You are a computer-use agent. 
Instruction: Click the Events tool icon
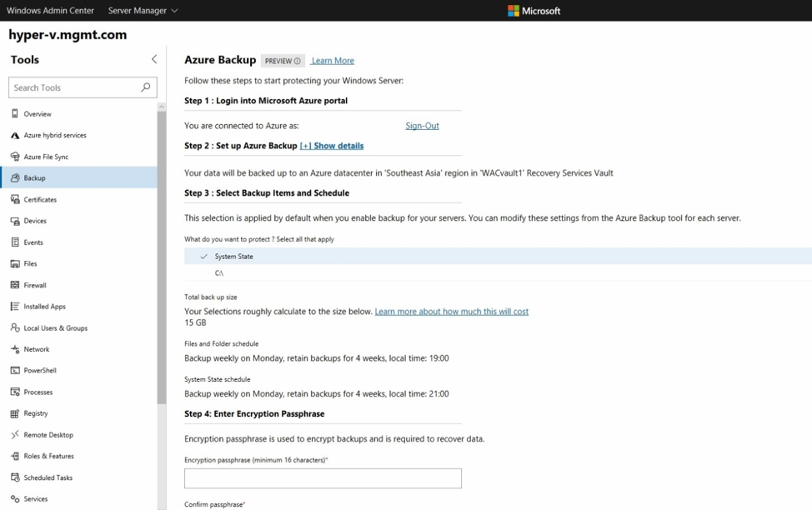coord(15,242)
